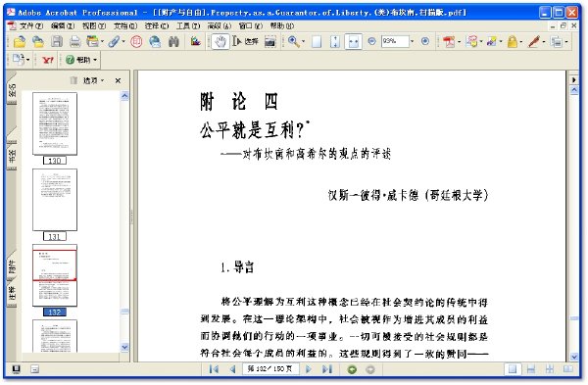The height and width of the screenshot is (385, 588).
Task: Go to last page button
Action: pyautogui.click(x=327, y=369)
